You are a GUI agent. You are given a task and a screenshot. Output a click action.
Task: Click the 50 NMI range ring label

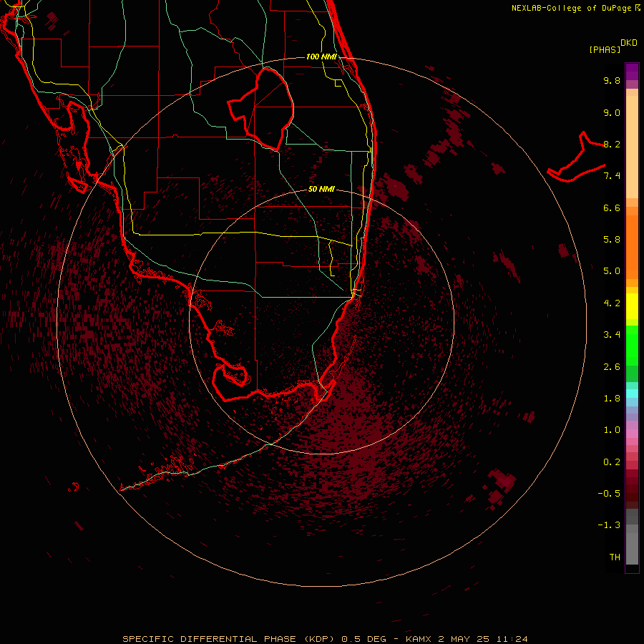tap(321, 189)
